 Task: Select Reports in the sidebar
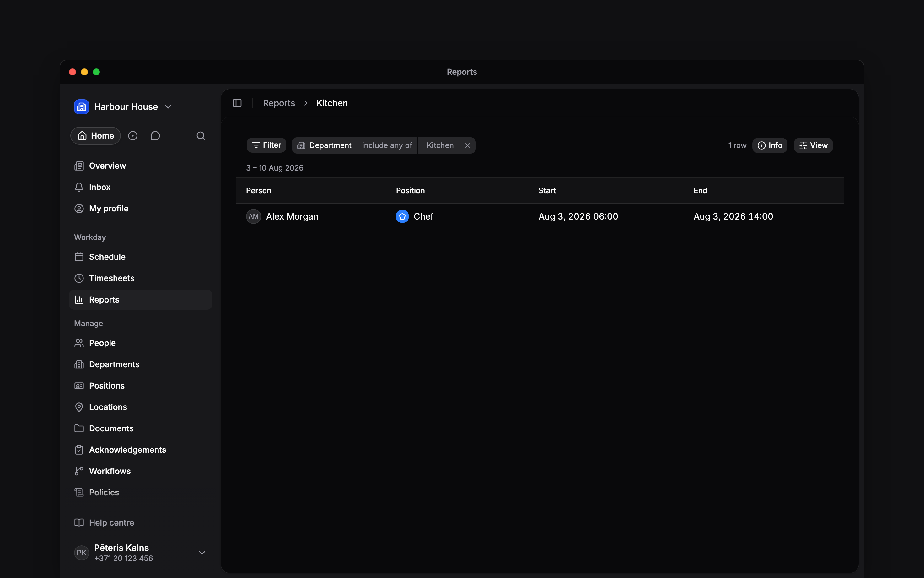(141, 300)
